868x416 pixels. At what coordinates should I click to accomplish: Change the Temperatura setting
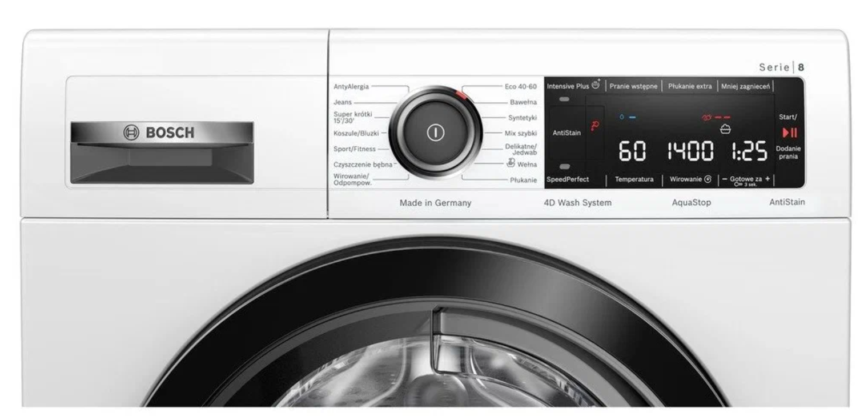click(x=634, y=179)
